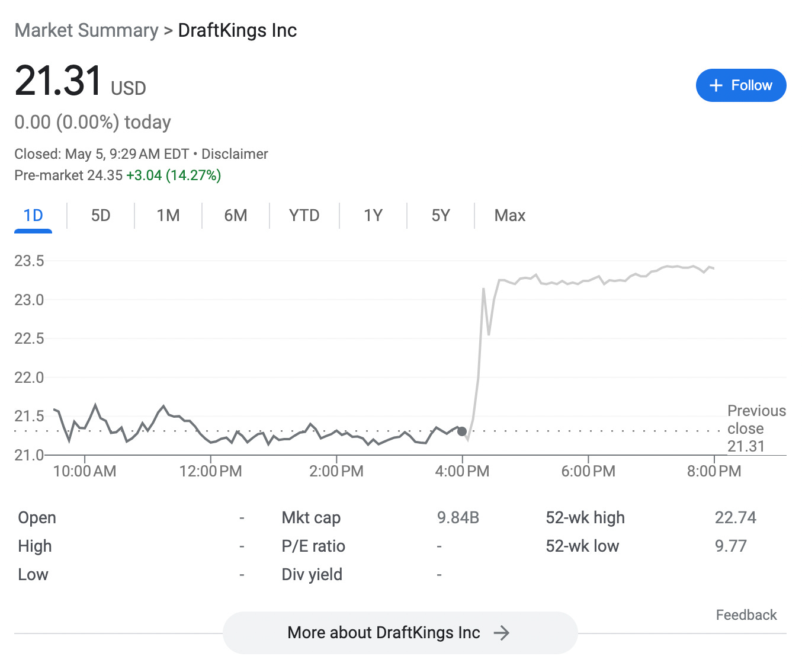The height and width of the screenshot is (672, 802).
Task: Click the Follow button
Action: click(741, 85)
